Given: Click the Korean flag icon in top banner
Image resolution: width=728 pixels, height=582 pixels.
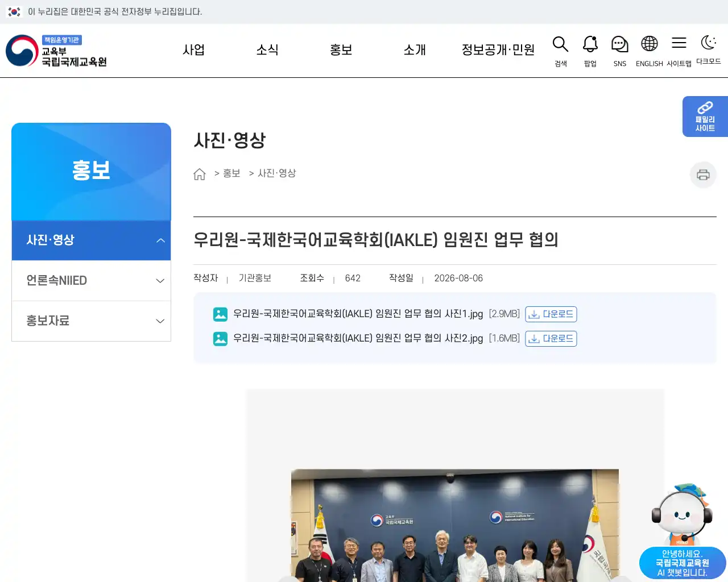Looking at the screenshot, I should point(14,11).
